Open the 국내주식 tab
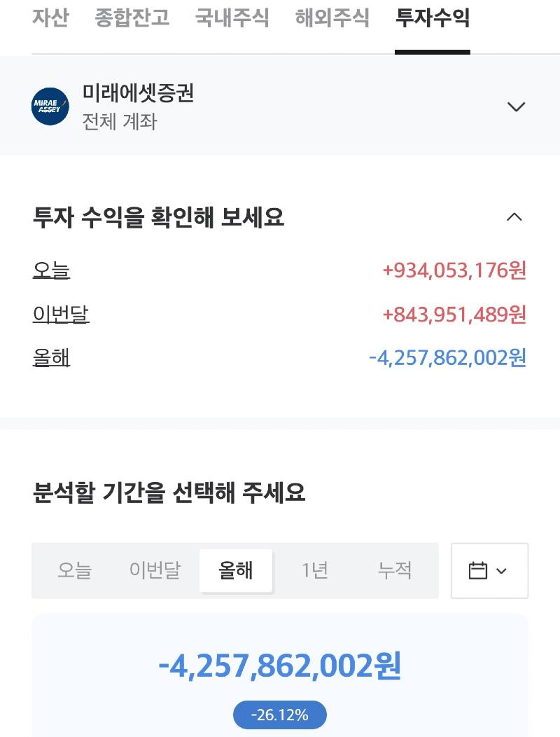The height and width of the screenshot is (737, 560). 232,18
